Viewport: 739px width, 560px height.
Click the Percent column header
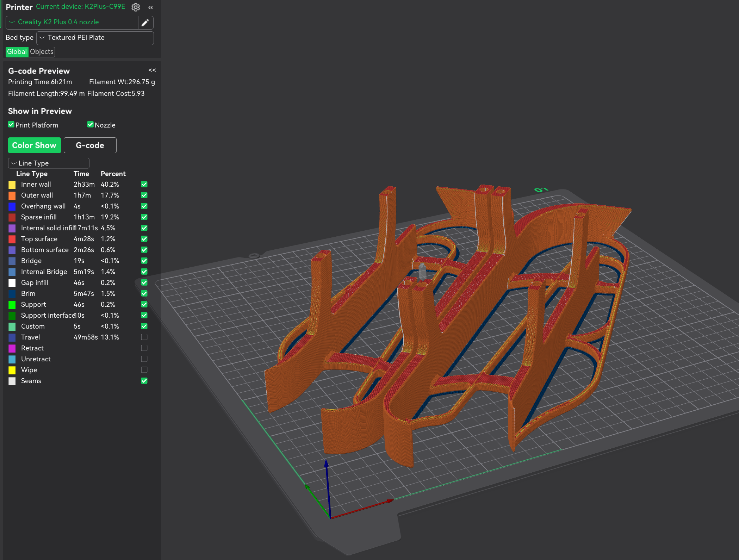click(x=113, y=174)
